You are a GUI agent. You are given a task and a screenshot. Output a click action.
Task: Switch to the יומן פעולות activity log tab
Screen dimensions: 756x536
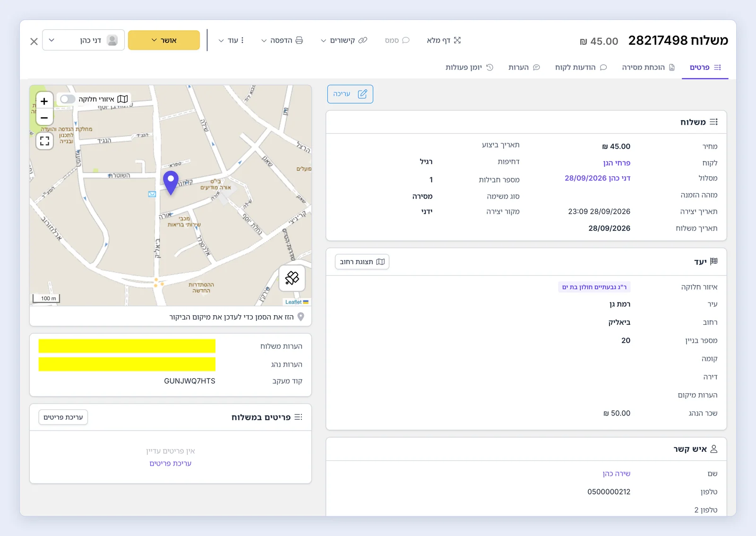coord(469,67)
